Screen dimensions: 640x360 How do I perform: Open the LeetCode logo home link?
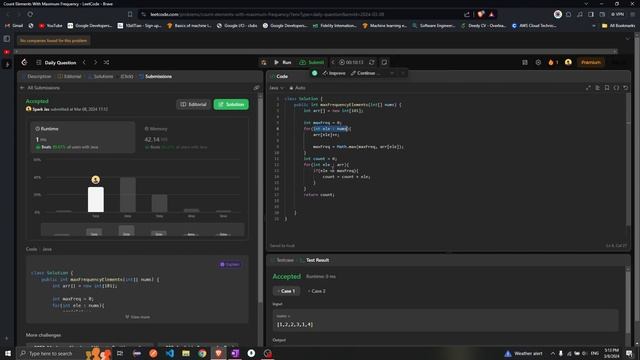(x=24, y=62)
